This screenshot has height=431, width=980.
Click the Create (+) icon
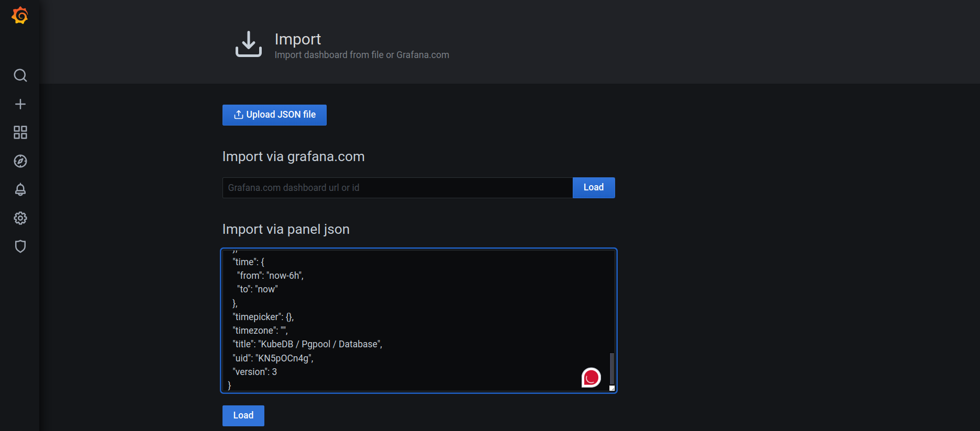pyautogui.click(x=20, y=104)
